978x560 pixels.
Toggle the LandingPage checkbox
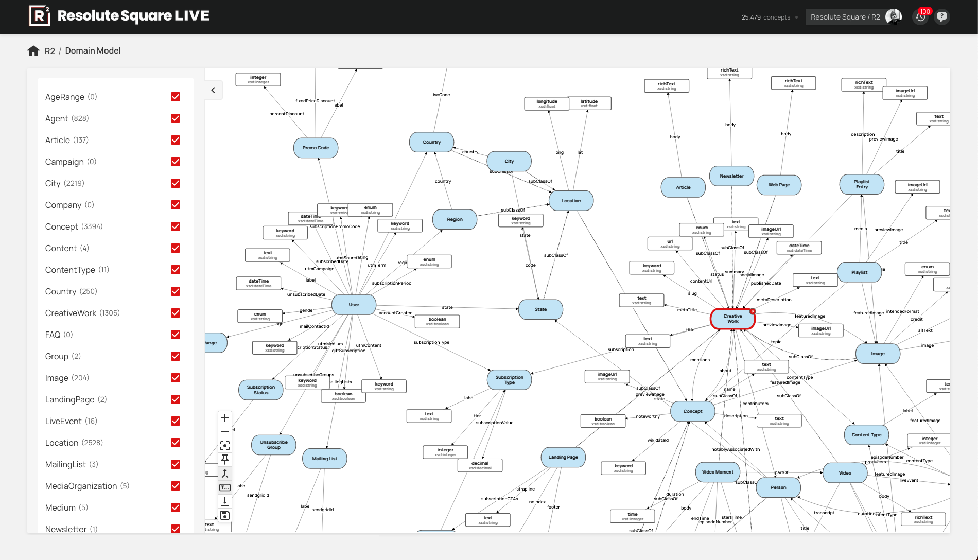click(176, 399)
